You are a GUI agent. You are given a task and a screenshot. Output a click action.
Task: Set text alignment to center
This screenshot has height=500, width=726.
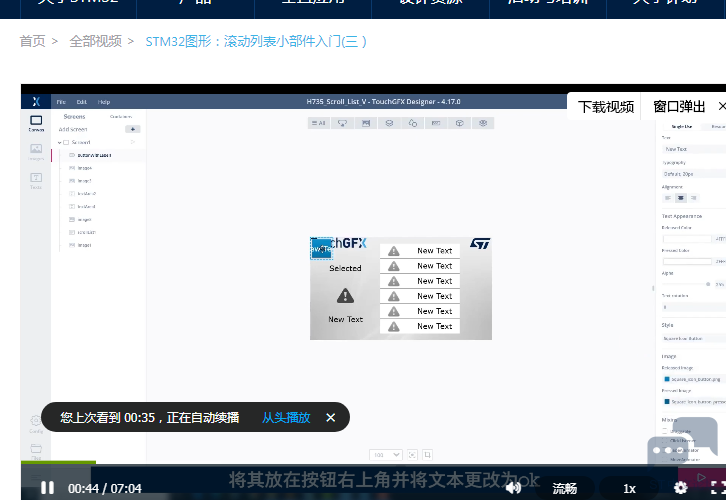click(x=681, y=198)
